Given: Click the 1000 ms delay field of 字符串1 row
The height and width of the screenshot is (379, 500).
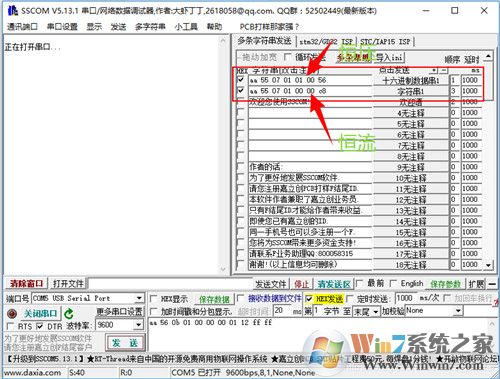Looking at the screenshot, I should point(471,91).
